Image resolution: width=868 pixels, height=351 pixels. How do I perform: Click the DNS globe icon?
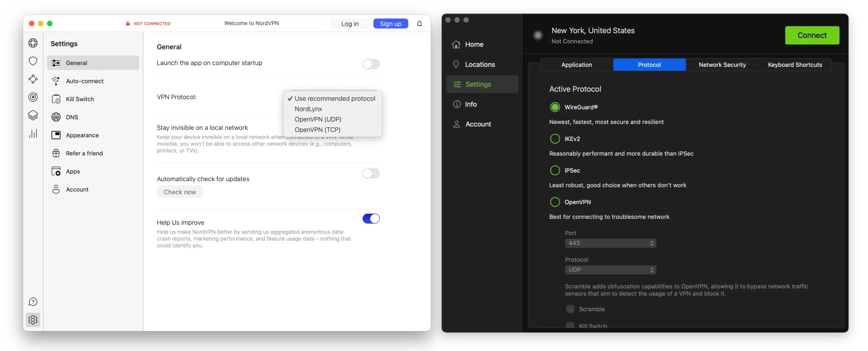tap(56, 117)
